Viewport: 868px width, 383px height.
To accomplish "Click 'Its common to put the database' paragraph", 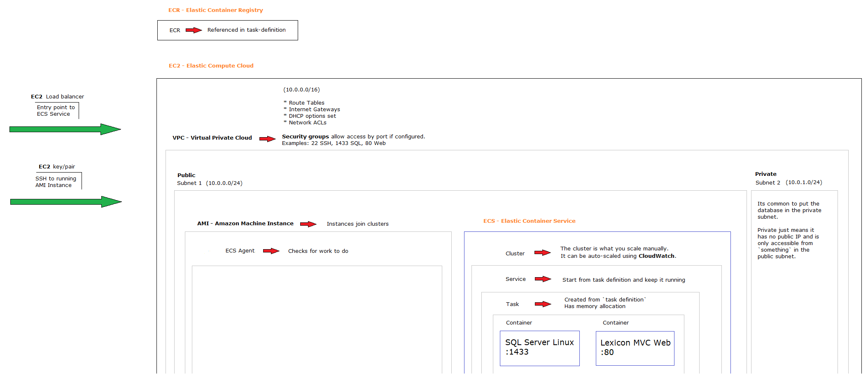I will [789, 210].
